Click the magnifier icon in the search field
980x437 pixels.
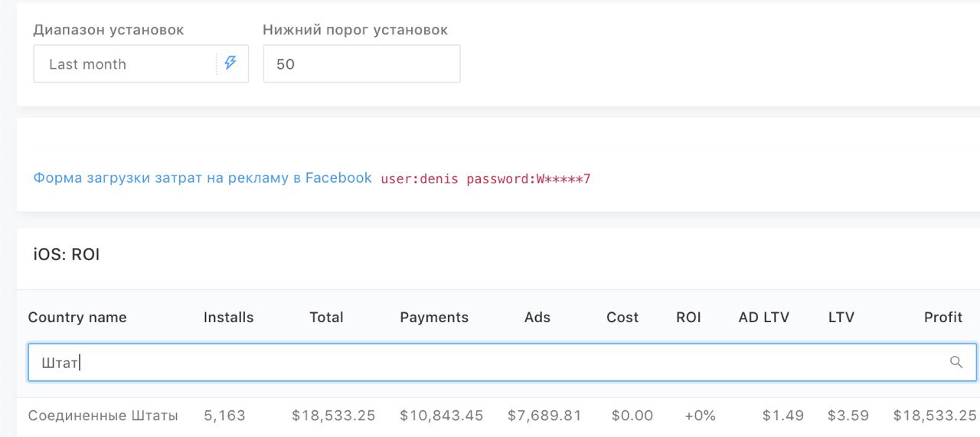[956, 363]
